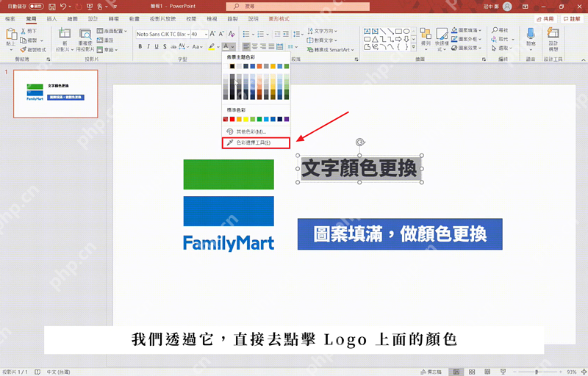Click the numbered list icon
Image resolution: width=588 pixels, height=376 pixels.
click(x=261, y=34)
